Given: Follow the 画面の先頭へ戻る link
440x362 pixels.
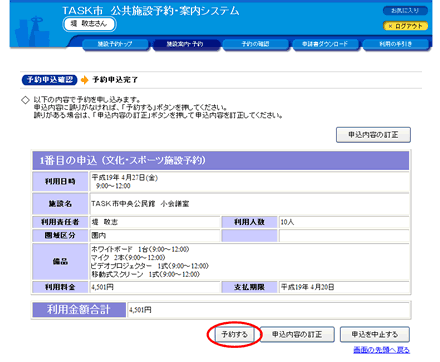Looking at the screenshot, I should coord(381,350).
